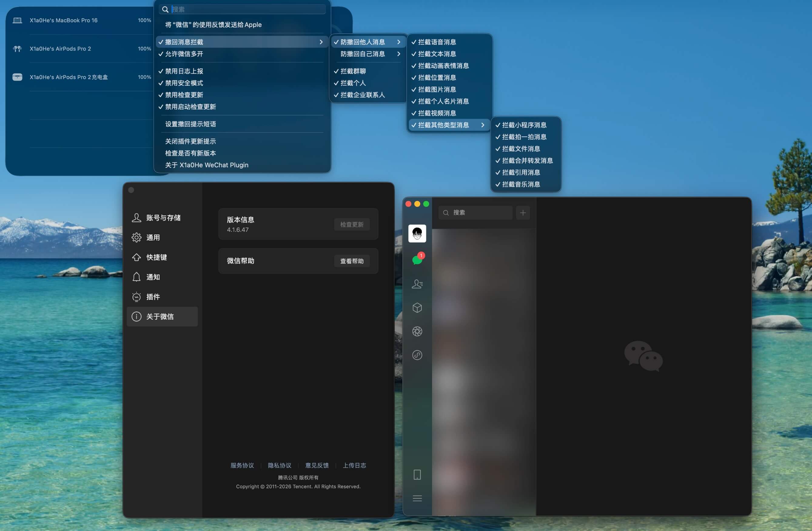Screen dimensions: 812x531
Task: Switch to the 插件 settings tab
Action: pyautogui.click(x=153, y=297)
